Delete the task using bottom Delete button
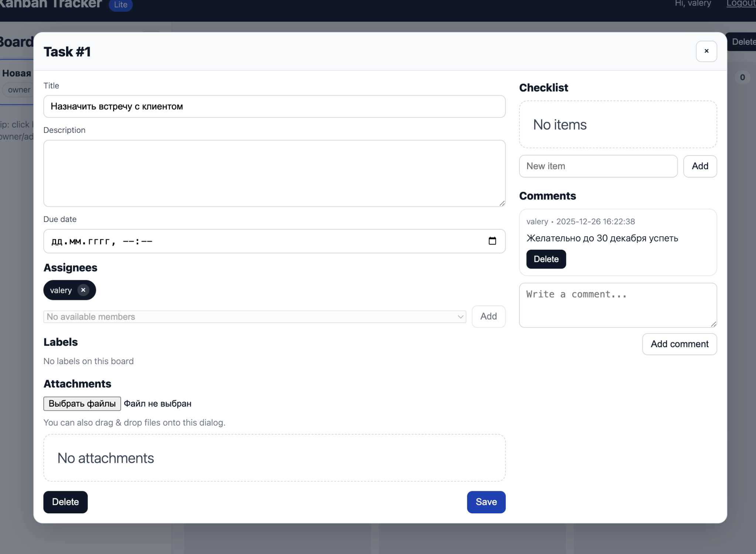Viewport: 756px width, 554px height. click(x=65, y=502)
